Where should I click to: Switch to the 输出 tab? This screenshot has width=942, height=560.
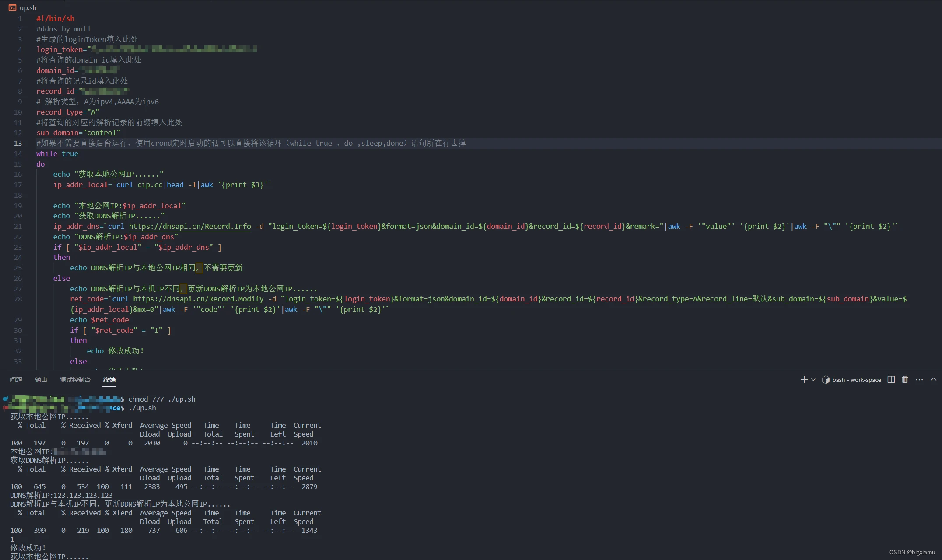(x=41, y=380)
